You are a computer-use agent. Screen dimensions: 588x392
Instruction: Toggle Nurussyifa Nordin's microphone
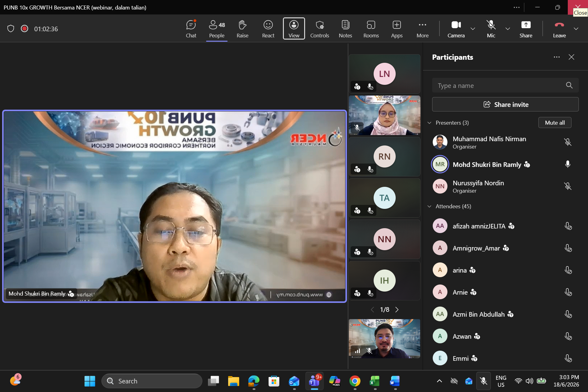[x=567, y=186]
